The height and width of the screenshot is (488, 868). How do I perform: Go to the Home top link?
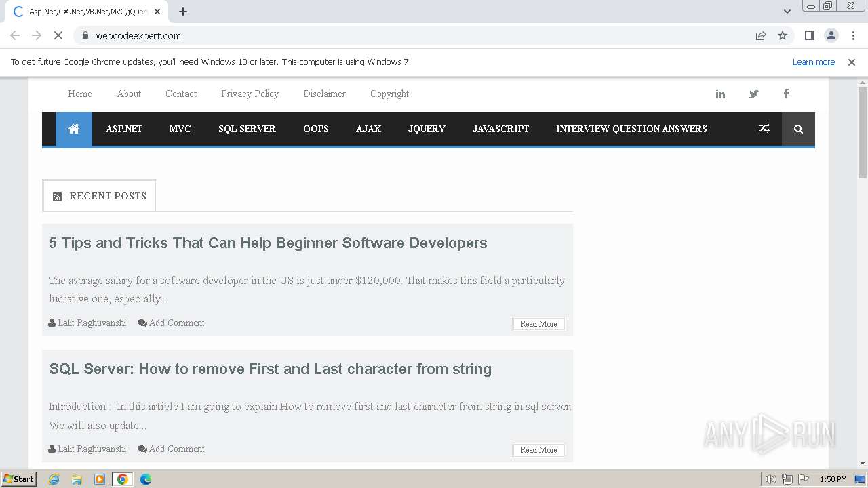point(80,94)
